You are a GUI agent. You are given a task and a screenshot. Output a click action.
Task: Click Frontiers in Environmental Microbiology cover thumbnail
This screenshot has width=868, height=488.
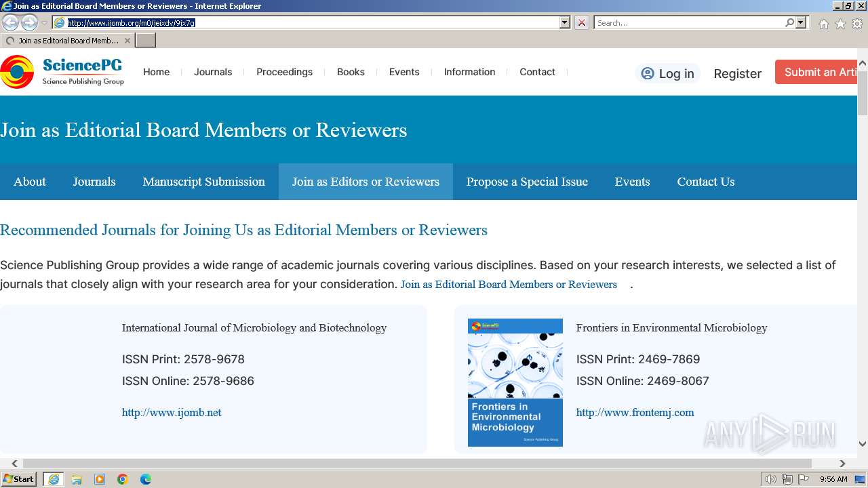[x=515, y=382]
